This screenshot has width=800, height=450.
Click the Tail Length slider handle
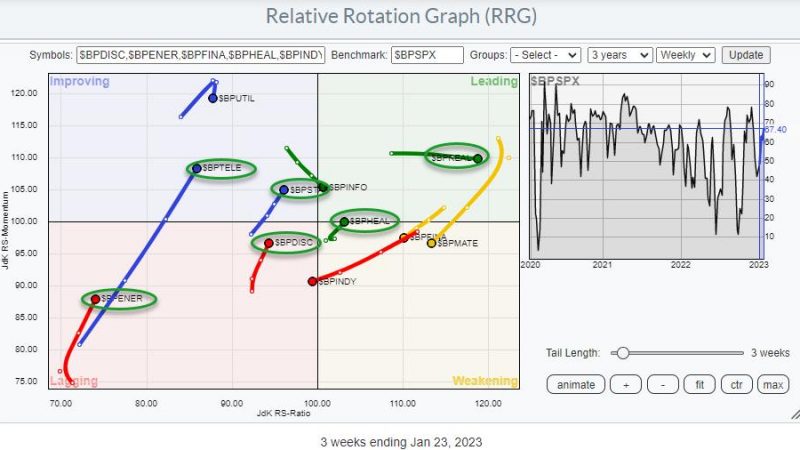[x=622, y=353]
